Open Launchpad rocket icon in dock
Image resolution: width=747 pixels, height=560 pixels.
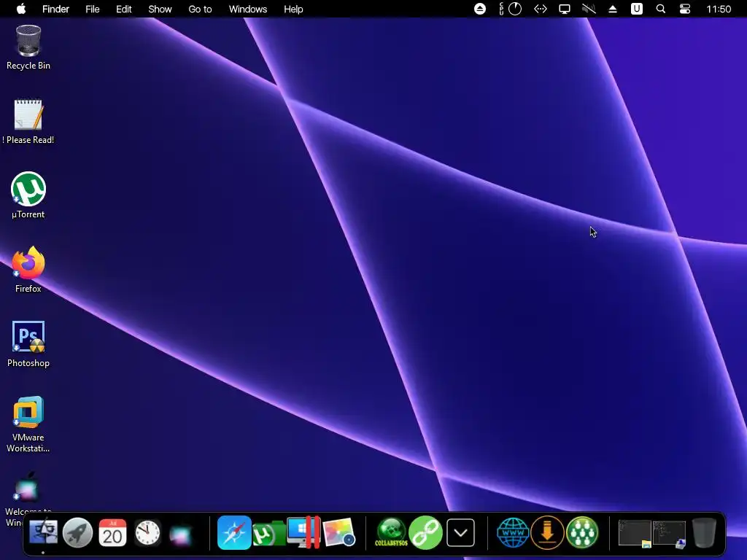pos(77,532)
